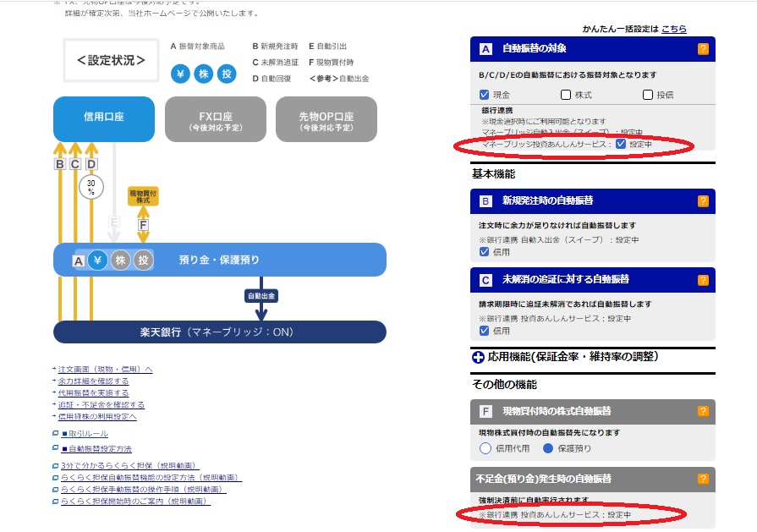Open 注文画面（現物・信用）へ link
This screenshot has width=757, height=532.
pos(106,370)
